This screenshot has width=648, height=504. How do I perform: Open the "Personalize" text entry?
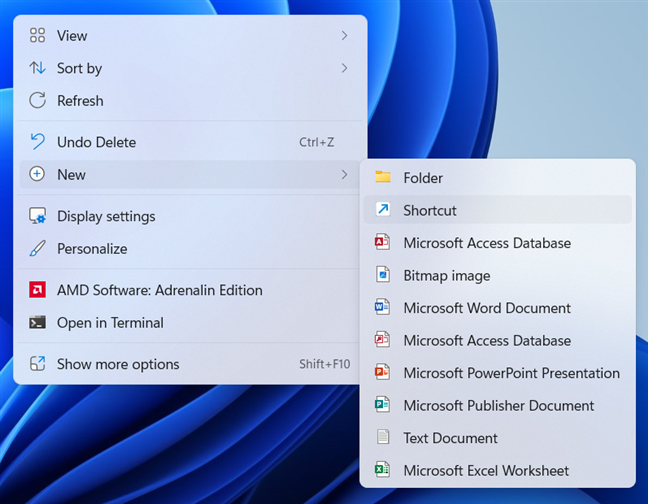[92, 249]
